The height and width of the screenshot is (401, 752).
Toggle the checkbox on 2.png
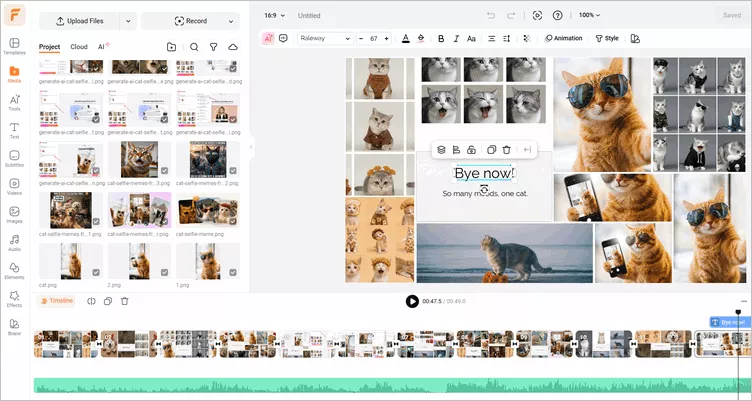coord(164,272)
